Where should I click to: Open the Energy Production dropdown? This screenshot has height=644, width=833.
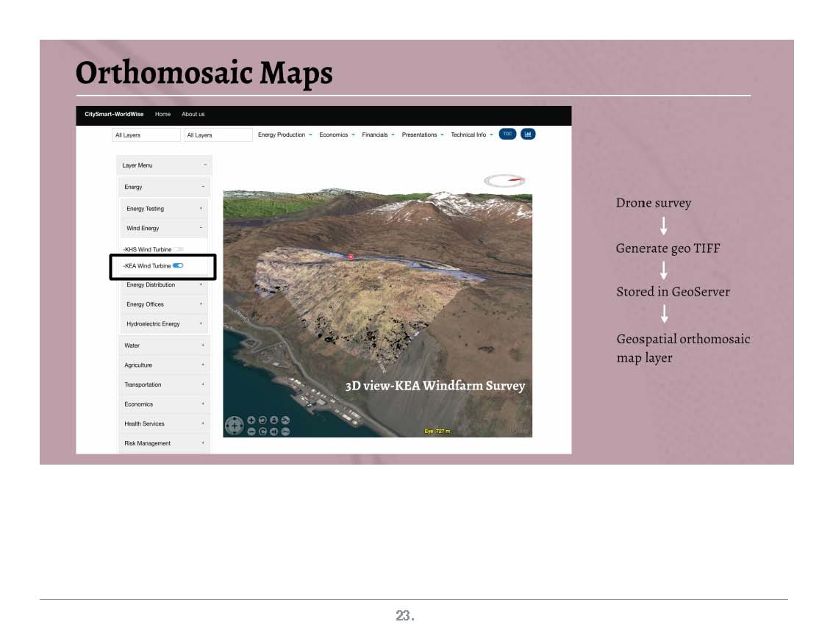[x=285, y=135]
